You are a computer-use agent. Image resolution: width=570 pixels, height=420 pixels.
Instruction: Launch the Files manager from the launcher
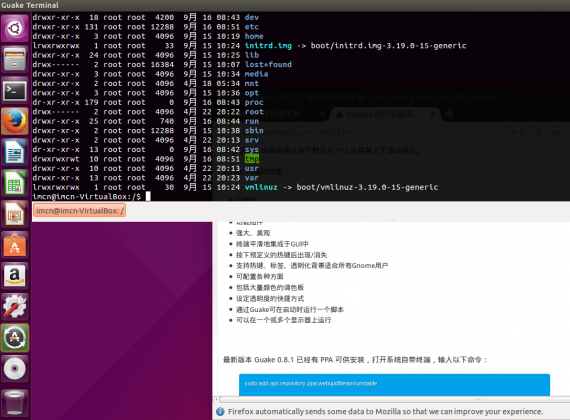pos(15,59)
